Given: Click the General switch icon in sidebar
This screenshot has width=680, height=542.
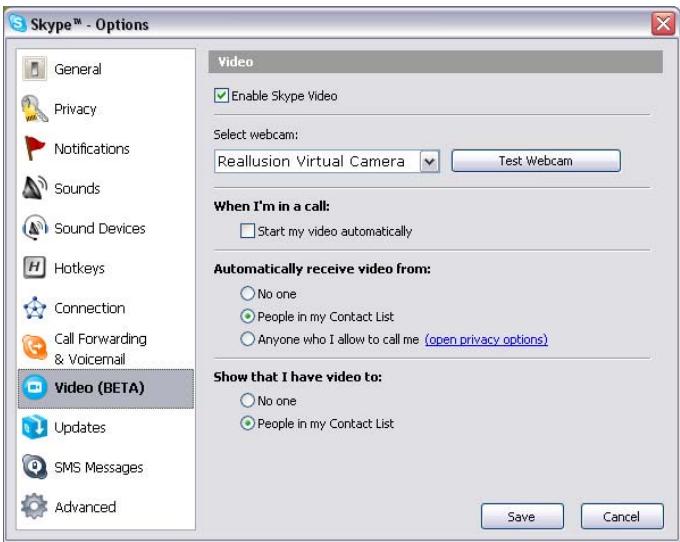Looking at the screenshot, I should click(x=34, y=69).
